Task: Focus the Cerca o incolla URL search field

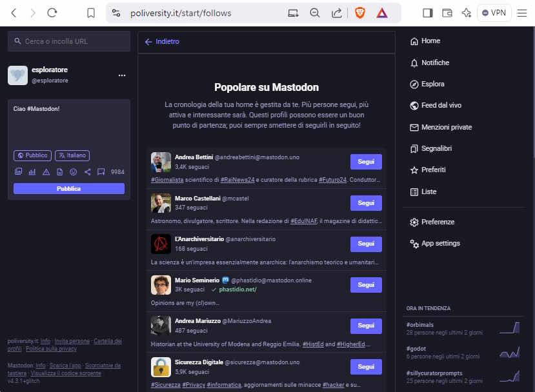Action: coord(69,41)
